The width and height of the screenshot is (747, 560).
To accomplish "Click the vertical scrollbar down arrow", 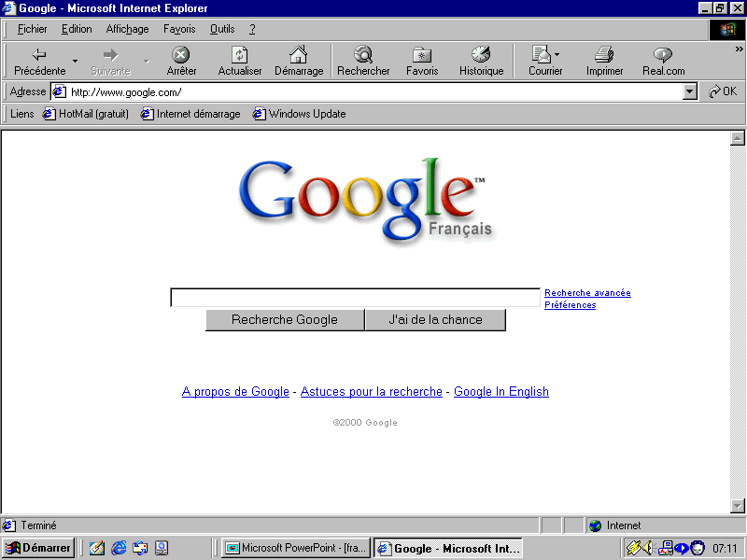I will 737,506.
